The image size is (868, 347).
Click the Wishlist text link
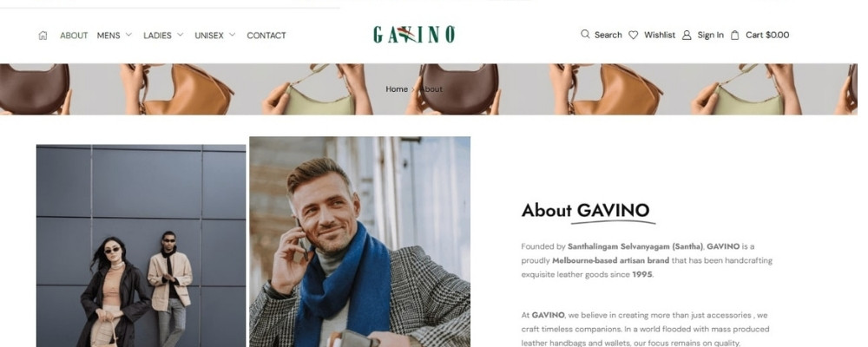coord(660,35)
